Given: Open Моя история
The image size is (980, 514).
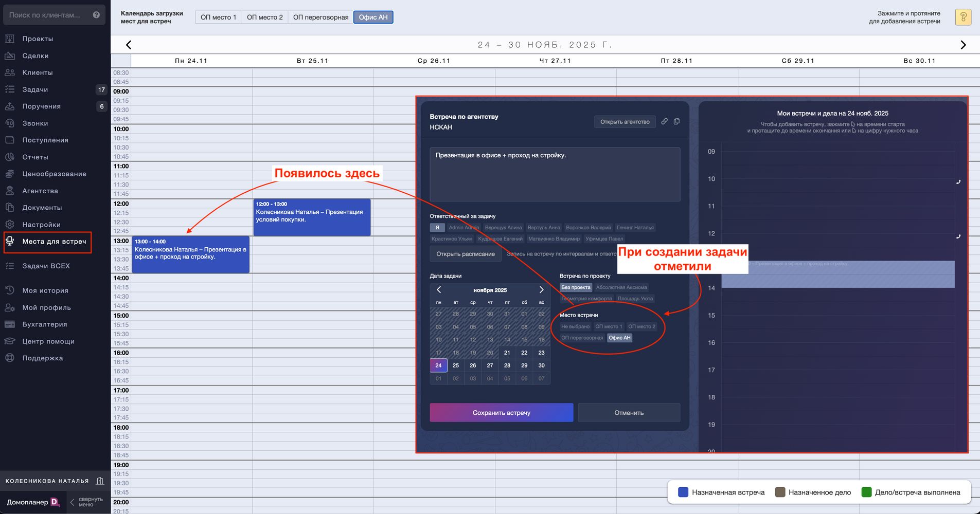Looking at the screenshot, I should pyautogui.click(x=45, y=290).
